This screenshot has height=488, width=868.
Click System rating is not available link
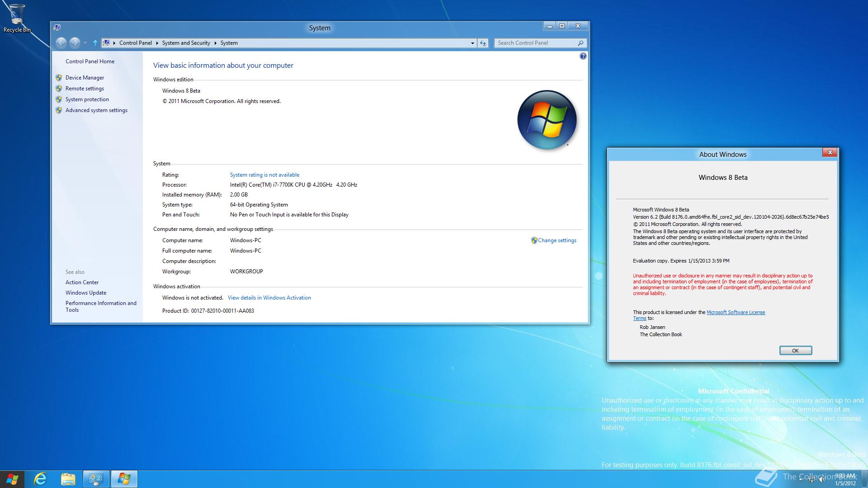264,175
